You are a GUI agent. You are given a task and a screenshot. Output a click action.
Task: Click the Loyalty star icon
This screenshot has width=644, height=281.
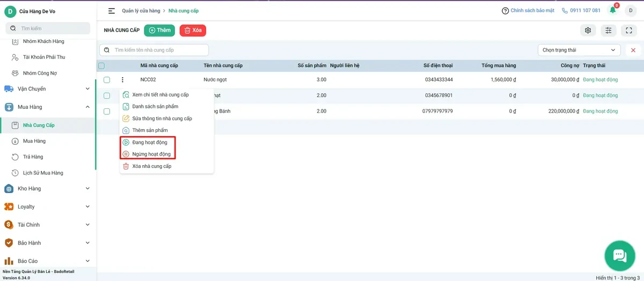click(9, 207)
